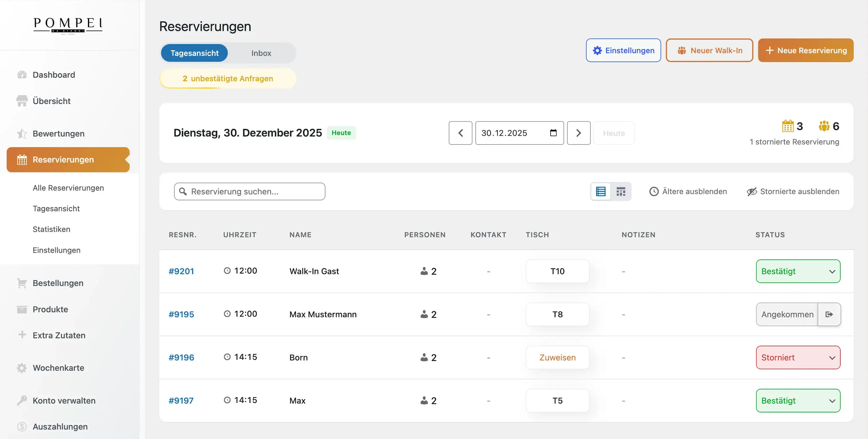Screen dimensions: 868x439
Task: Open Dashboard from sidebar icon
Action: (22, 75)
